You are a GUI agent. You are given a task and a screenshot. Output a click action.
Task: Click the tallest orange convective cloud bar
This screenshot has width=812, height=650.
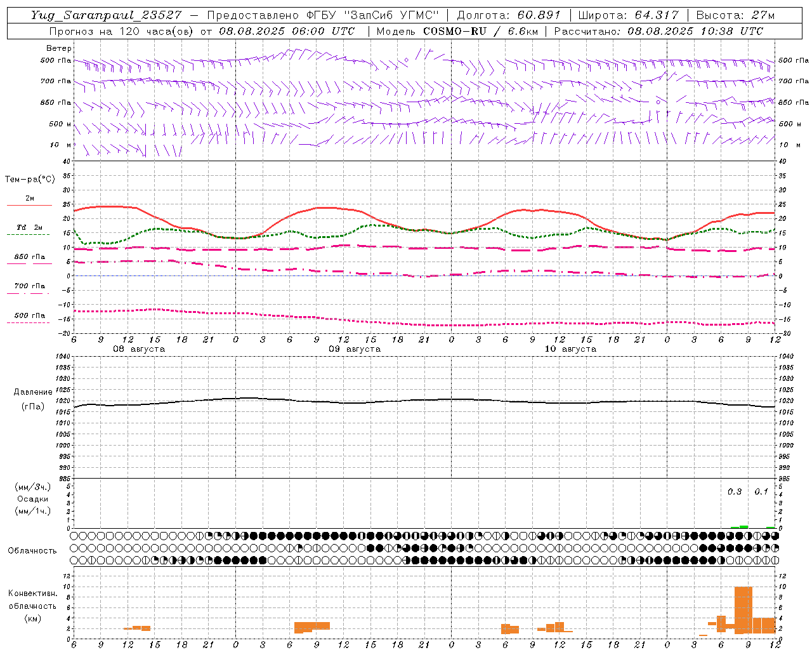pyautogui.click(x=743, y=610)
